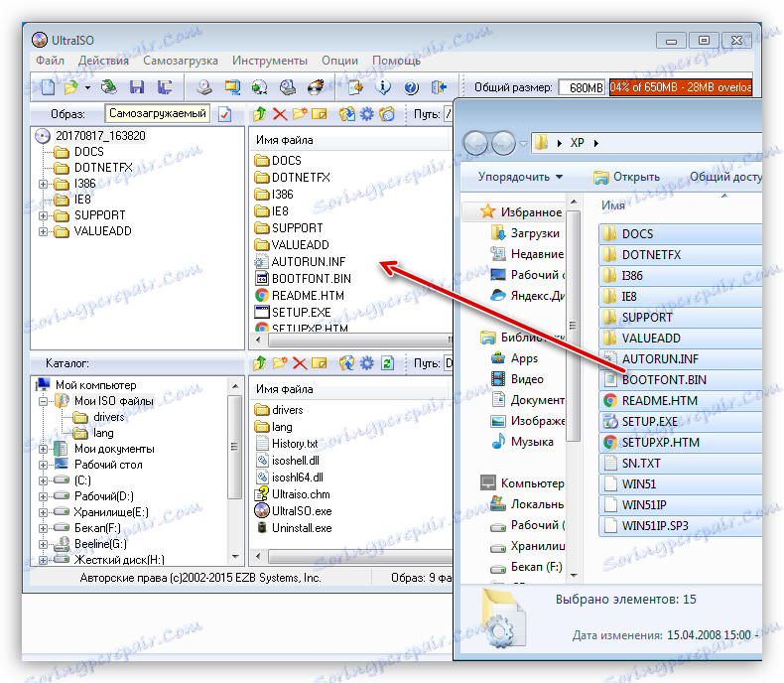Expand the Хранилище(E:) drive node
Viewport: 784px width, 683px height.
43,512
